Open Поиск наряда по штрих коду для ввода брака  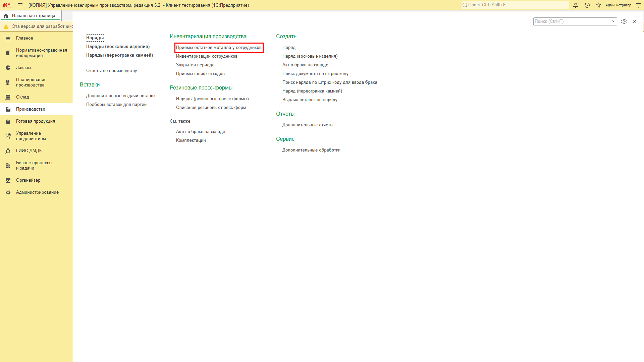(x=330, y=82)
